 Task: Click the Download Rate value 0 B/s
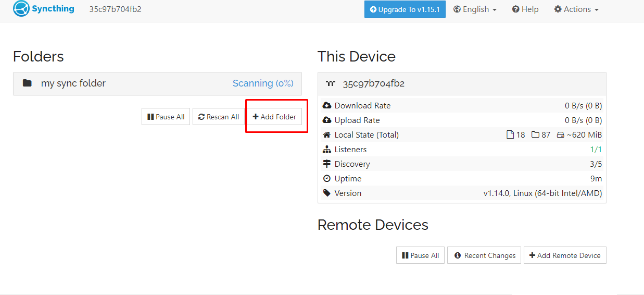click(584, 105)
